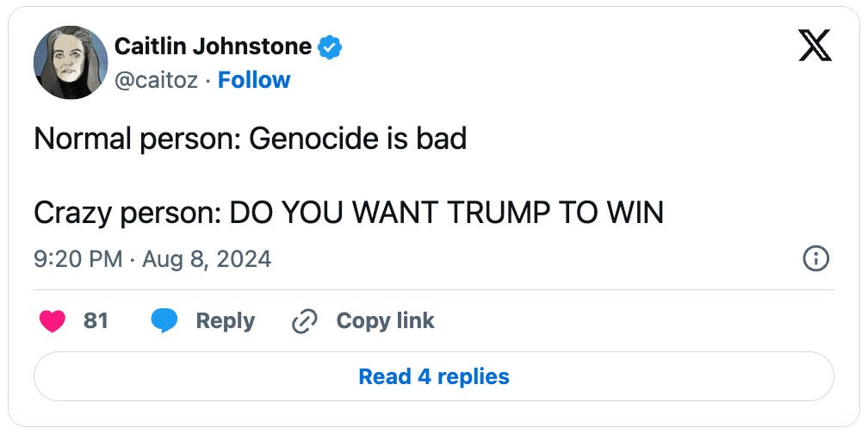Click the @caitoz handle
The image size is (868, 434).
point(156,80)
